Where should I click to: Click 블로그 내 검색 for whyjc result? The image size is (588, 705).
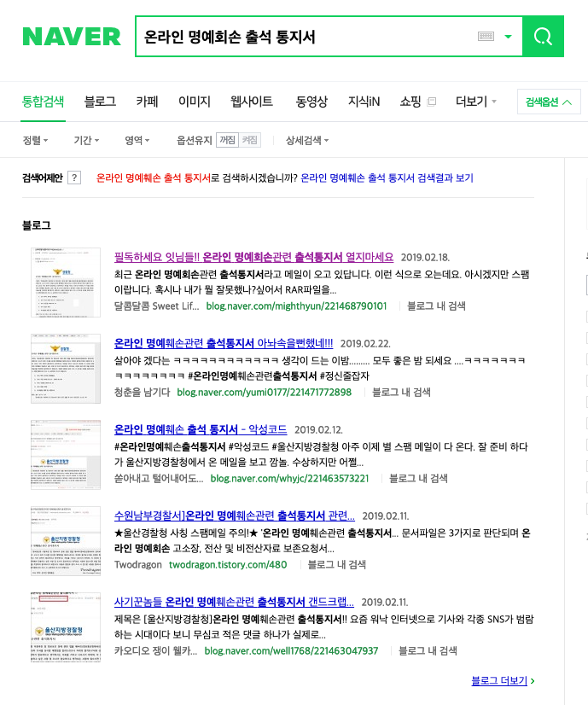coord(418,479)
